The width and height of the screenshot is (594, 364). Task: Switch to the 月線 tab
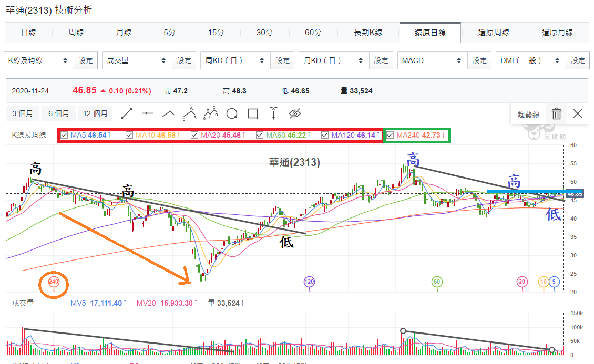(124, 33)
